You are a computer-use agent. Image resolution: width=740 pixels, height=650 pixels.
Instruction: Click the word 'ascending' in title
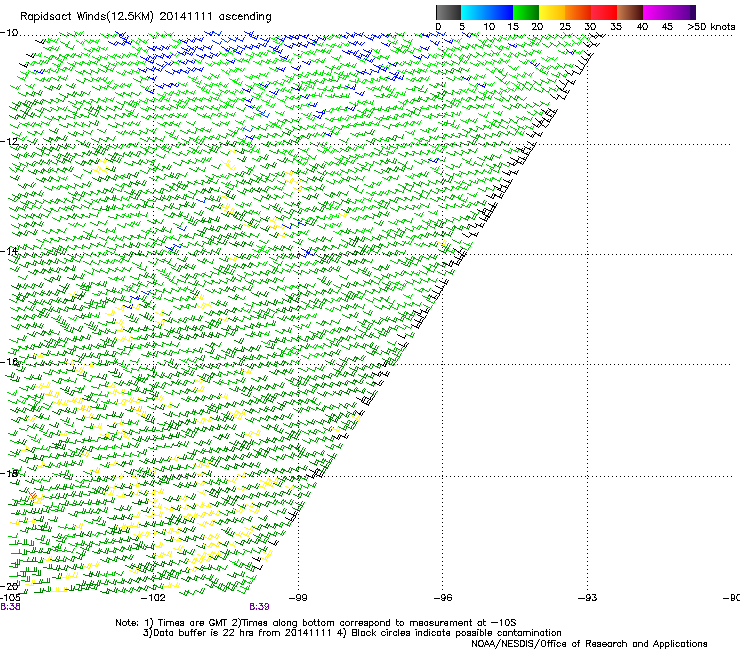tap(245, 17)
